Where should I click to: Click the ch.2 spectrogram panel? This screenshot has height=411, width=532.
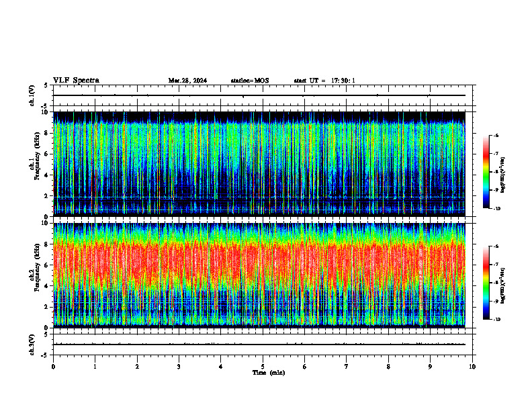point(259,275)
